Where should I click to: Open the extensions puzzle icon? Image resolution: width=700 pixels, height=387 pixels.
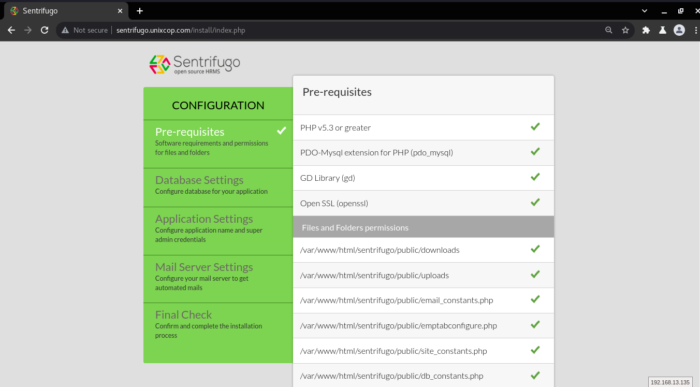click(x=646, y=30)
